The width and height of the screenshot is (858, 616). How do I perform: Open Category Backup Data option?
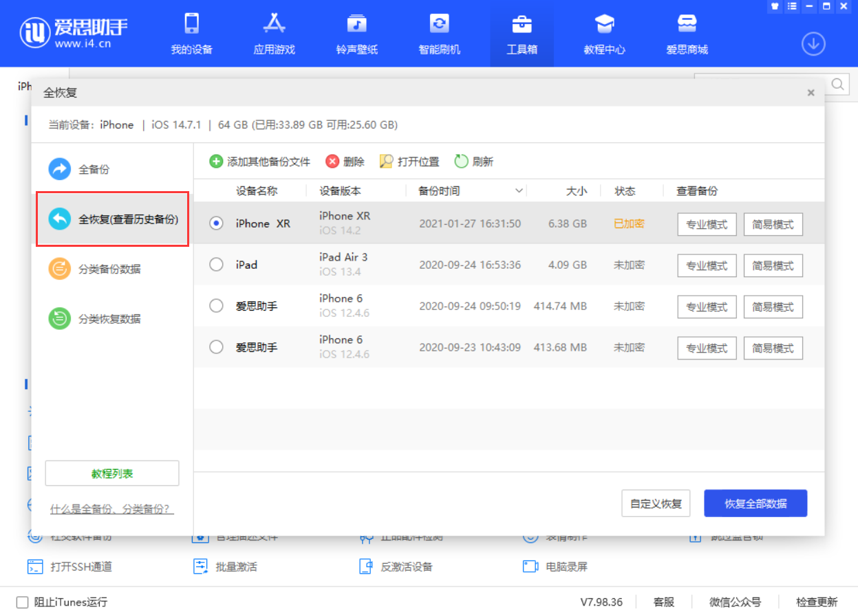[109, 269]
